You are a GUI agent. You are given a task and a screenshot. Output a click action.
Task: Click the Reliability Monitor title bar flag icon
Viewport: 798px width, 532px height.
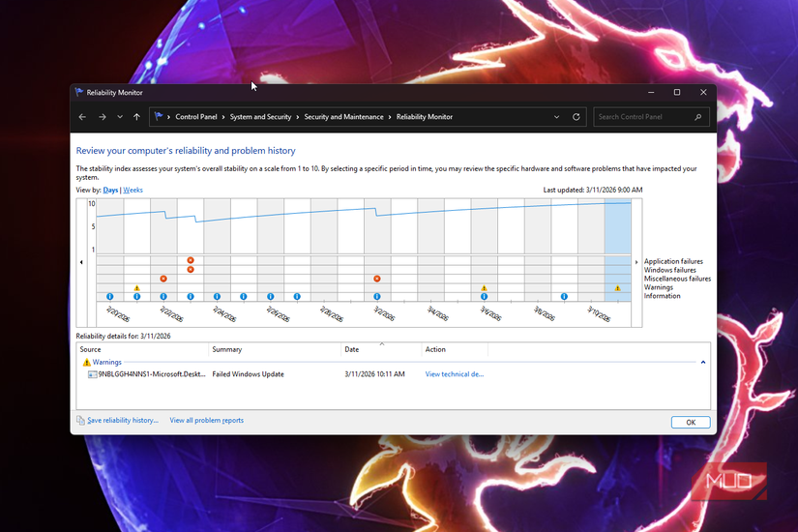pyautogui.click(x=79, y=92)
